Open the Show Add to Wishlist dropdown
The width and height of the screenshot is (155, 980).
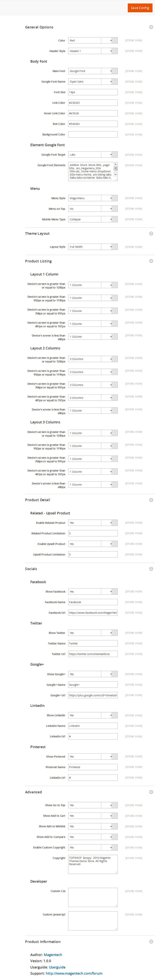93,827
